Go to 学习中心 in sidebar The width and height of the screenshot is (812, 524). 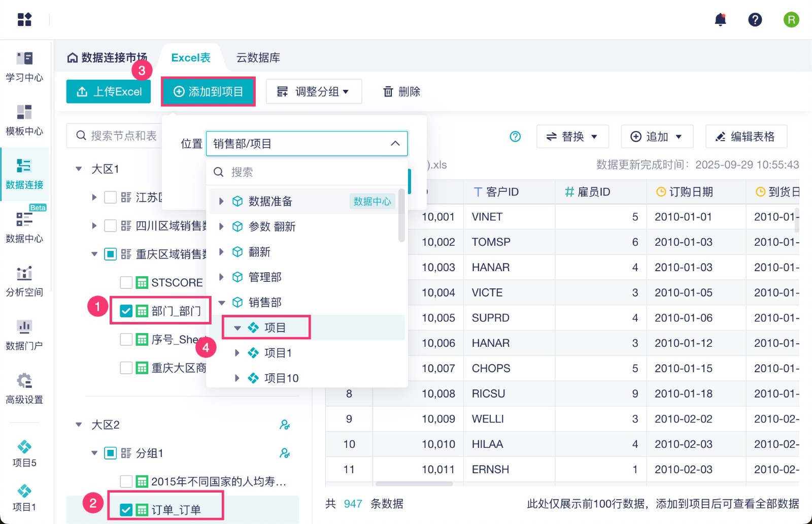click(x=24, y=67)
